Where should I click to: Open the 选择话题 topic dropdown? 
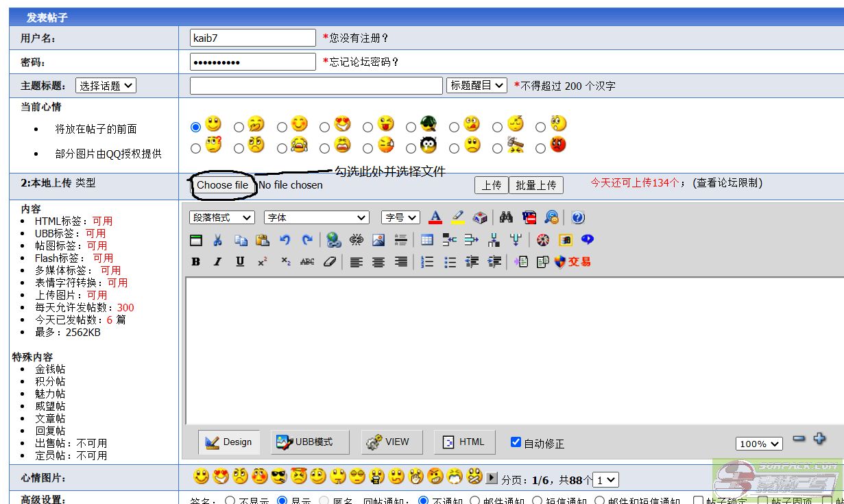pyautogui.click(x=106, y=86)
